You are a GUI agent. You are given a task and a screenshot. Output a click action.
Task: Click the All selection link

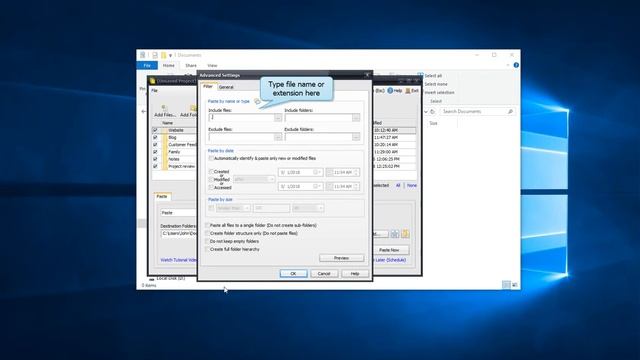[398, 185]
